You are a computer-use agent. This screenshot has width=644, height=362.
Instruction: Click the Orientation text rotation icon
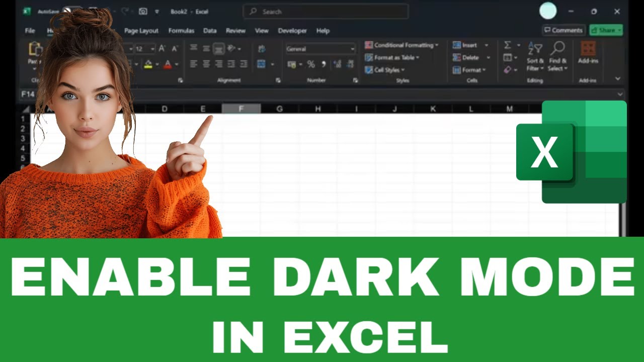pyautogui.click(x=231, y=49)
